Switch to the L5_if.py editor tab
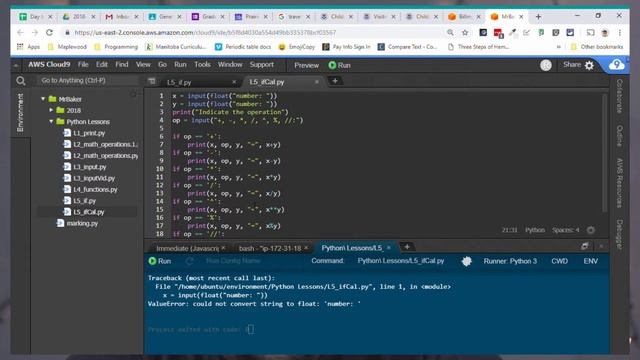 [x=179, y=82]
